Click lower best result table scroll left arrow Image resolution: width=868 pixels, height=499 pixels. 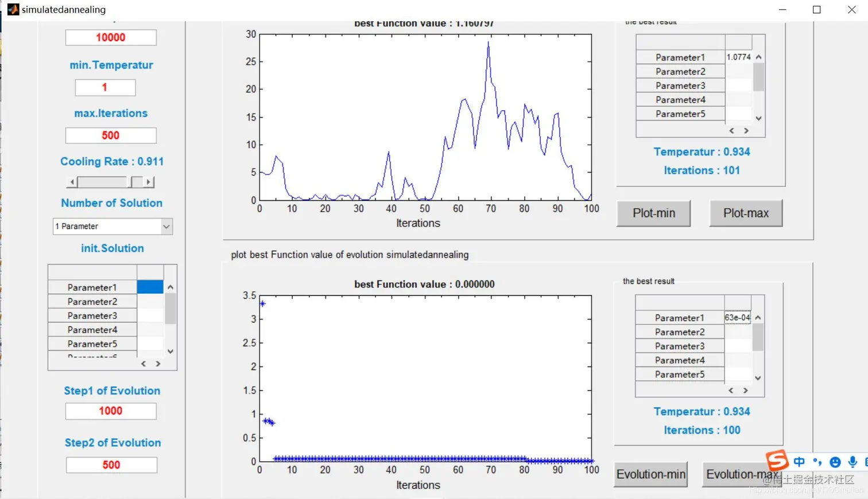point(731,391)
